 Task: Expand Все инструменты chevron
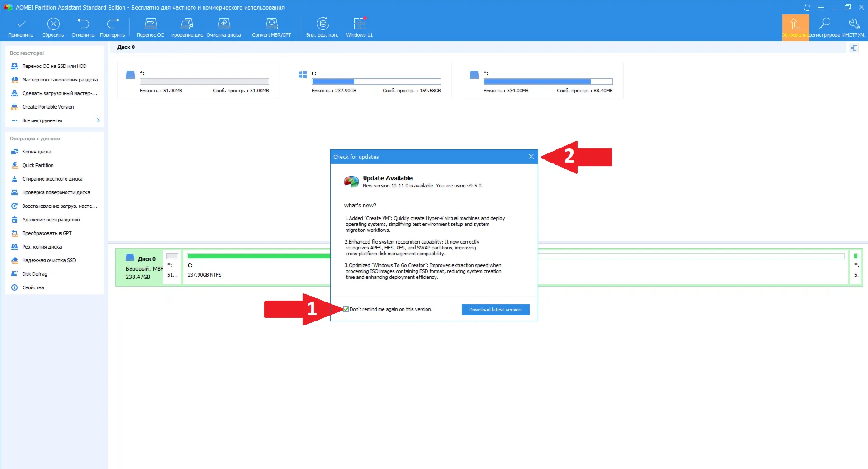pyautogui.click(x=98, y=120)
